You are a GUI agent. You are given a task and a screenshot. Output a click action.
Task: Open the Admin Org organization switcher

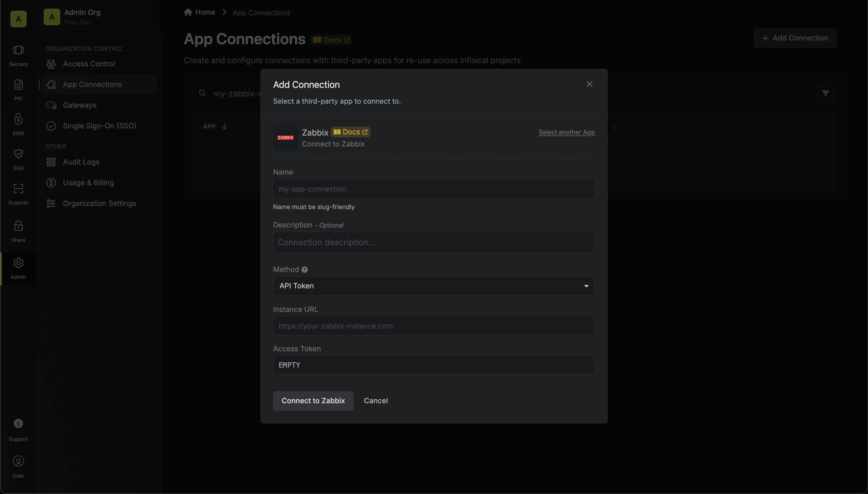click(99, 17)
